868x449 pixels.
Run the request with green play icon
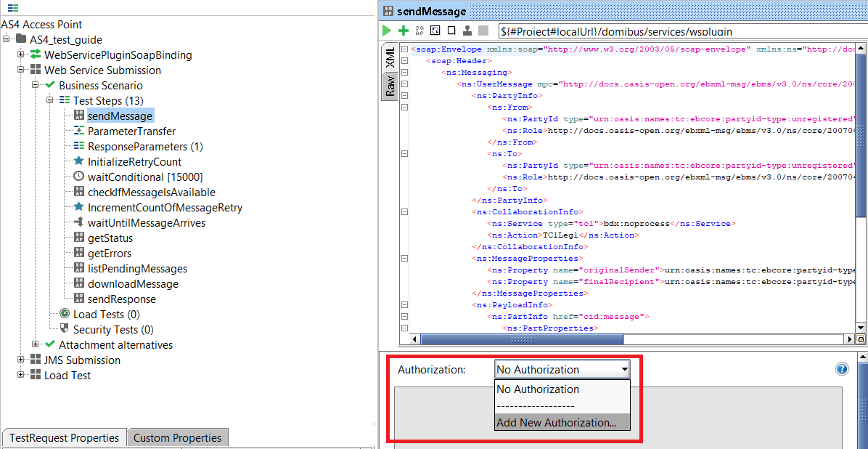tap(387, 31)
